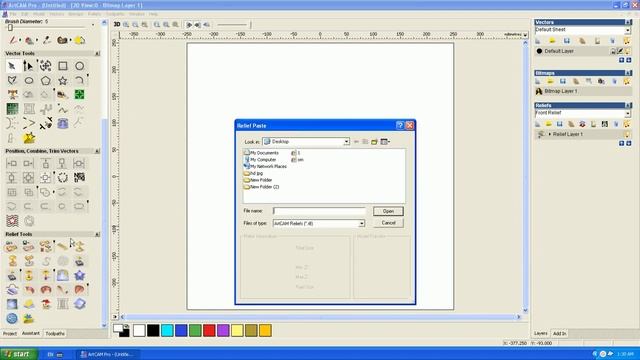The height and width of the screenshot is (360, 640).
Task: Click the up one level folder icon
Action: pyautogui.click(x=365, y=142)
